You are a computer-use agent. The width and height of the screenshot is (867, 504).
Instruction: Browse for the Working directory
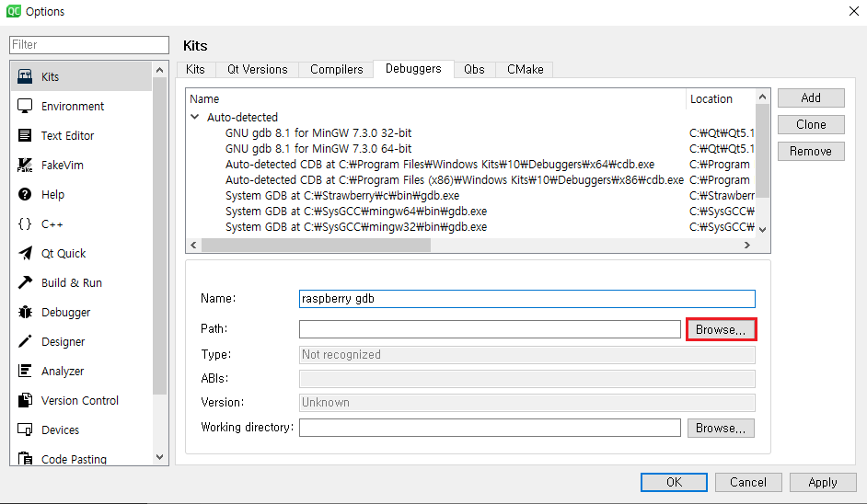721,428
